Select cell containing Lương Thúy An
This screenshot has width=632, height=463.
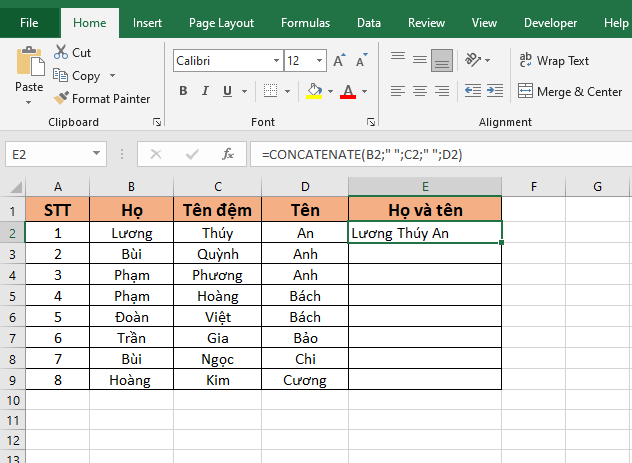click(425, 233)
